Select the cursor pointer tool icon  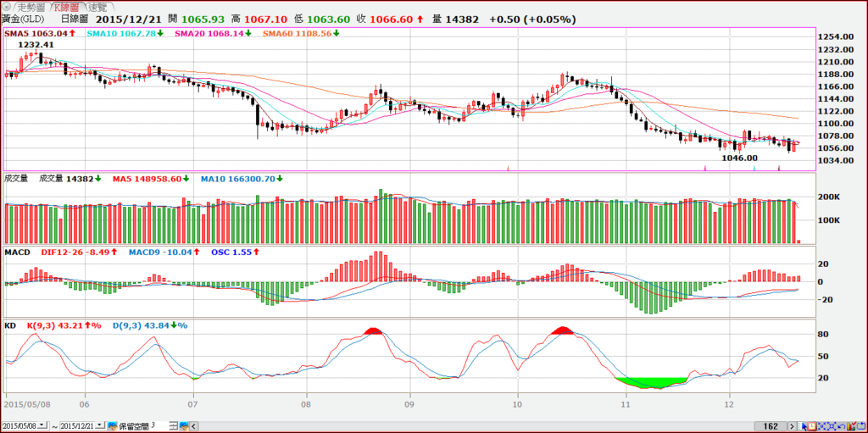click(x=802, y=426)
